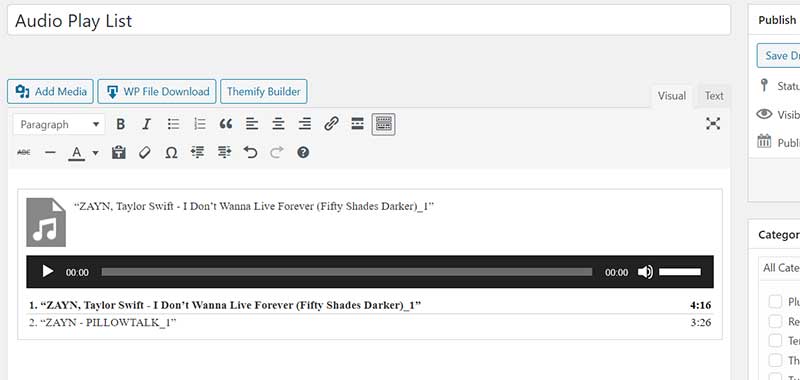
Task: Play the audio playlist
Action: [x=47, y=271]
